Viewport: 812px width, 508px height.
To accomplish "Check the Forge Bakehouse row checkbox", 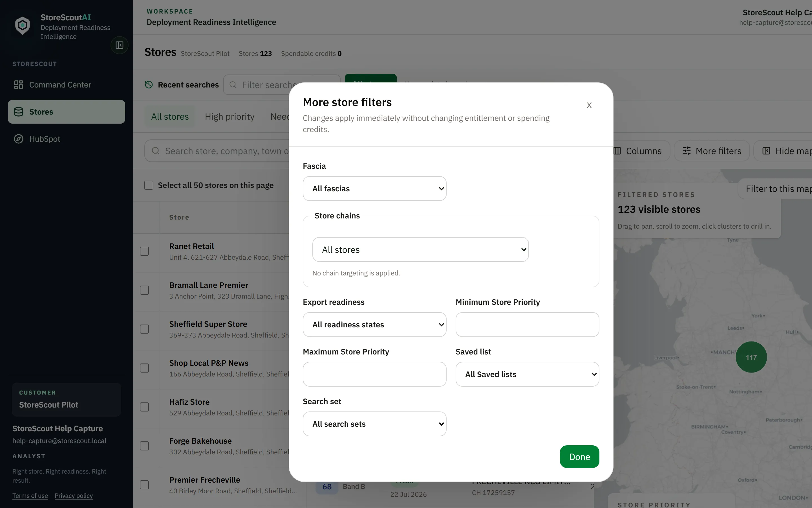I will (144, 446).
